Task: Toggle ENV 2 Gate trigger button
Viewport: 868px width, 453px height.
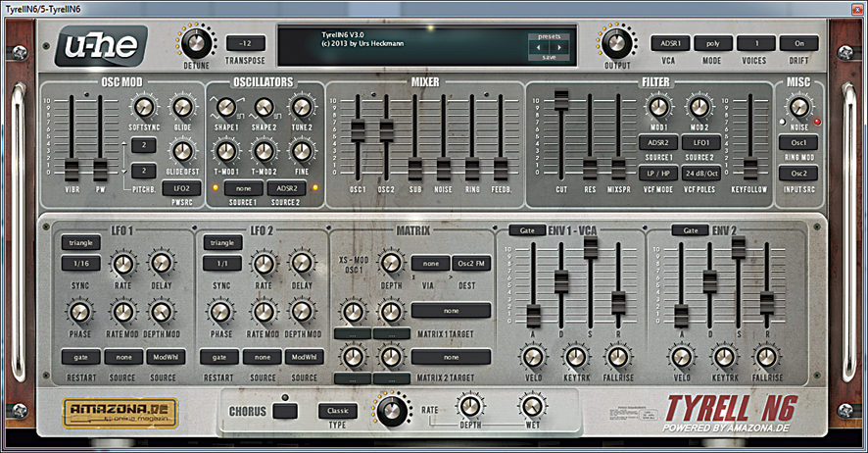Action: (x=691, y=230)
